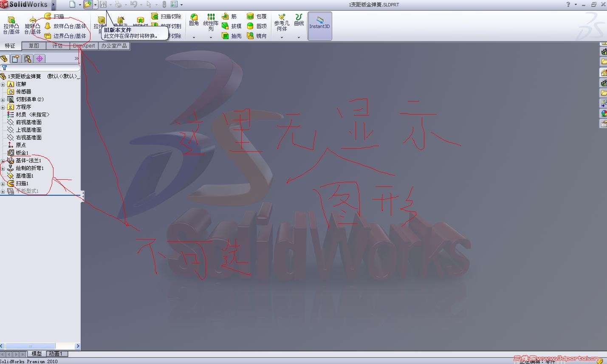Screen dimensions: 607x364
Task: Expand the 切割清单 (2) cut list node
Action: [x=3, y=99]
